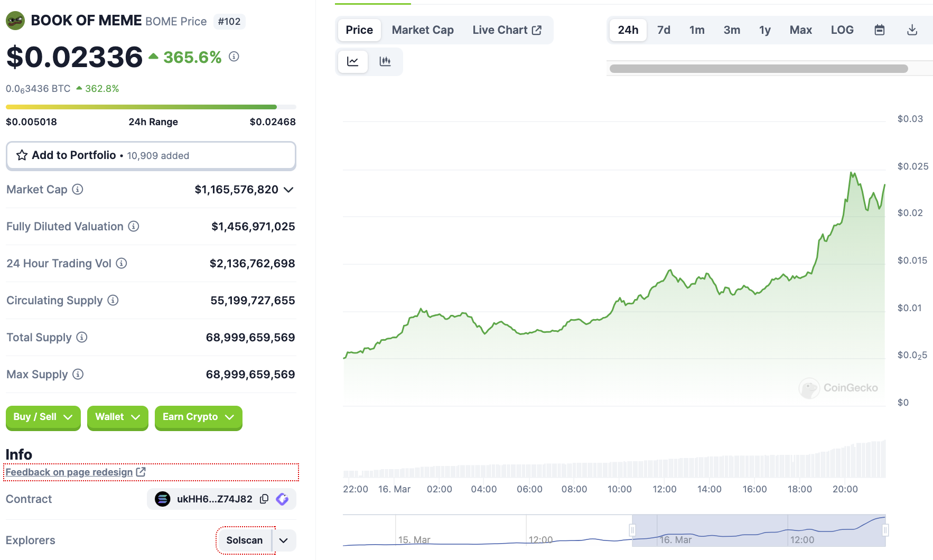Copy the contract address
The image size is (933, 560).
(264, 499)
